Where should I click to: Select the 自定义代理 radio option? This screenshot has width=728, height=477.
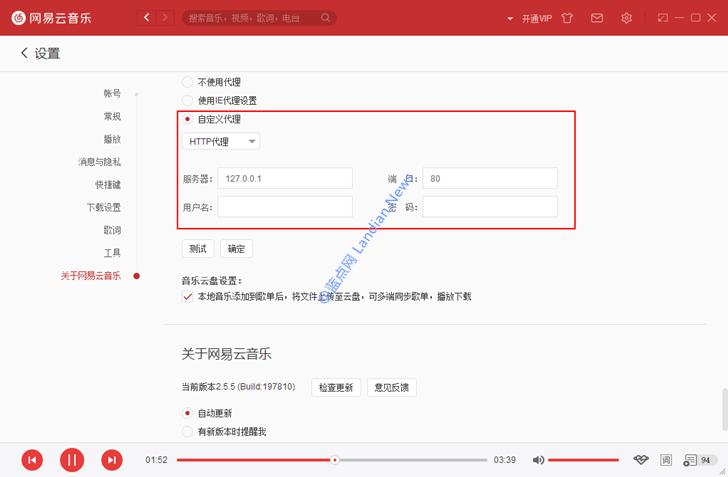pyautogui.click(x=187, y=119)
